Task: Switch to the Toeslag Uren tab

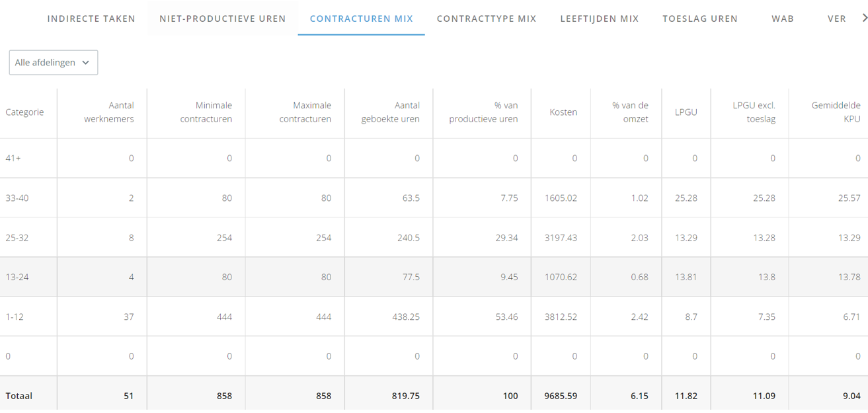Action: click(700, 19)
